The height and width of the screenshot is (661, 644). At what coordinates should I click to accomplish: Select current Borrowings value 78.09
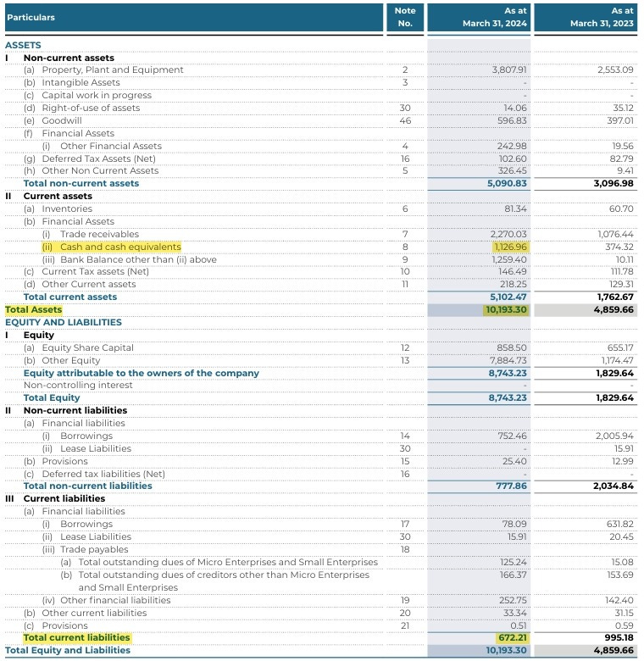coord(514,524)
